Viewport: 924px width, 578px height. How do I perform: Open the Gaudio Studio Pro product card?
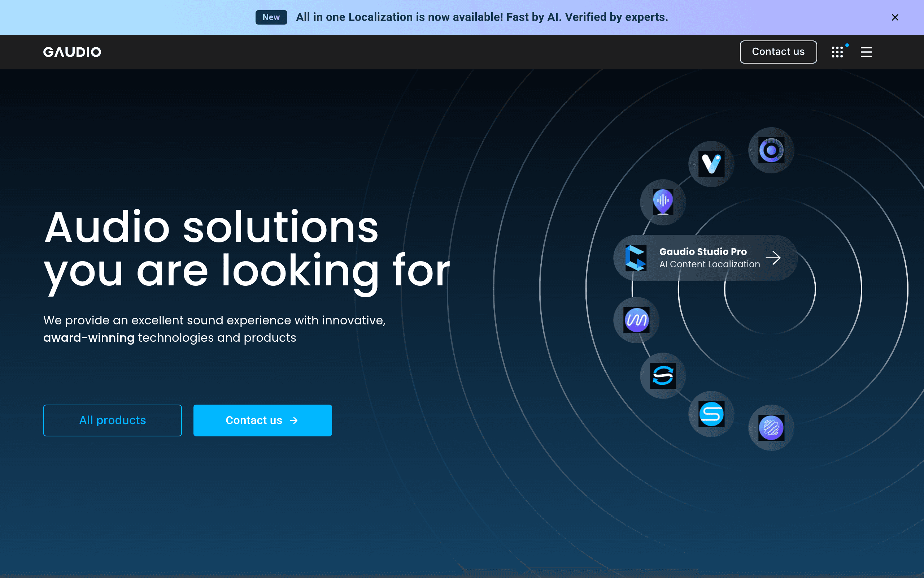[x=705, y=258]
